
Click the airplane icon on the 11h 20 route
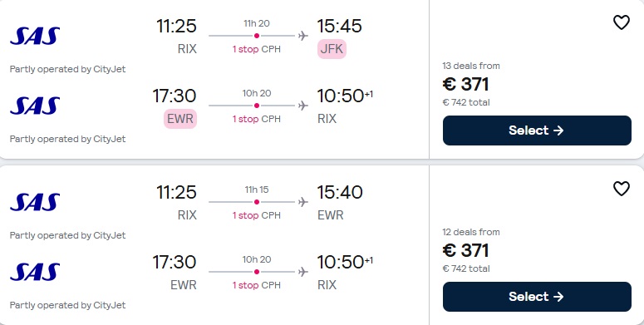click(303, 36)
